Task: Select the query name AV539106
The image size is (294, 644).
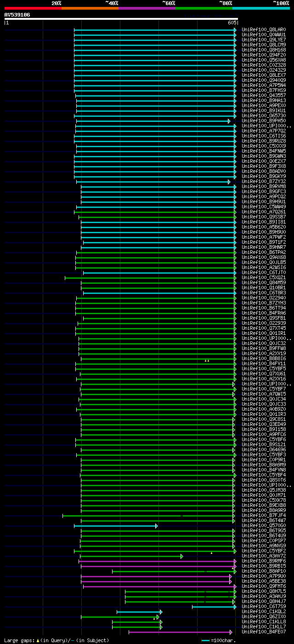Action: (x=17, y=15)
